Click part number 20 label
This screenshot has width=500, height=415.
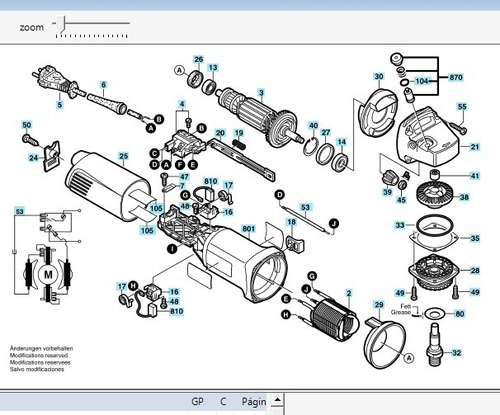pyautogui.click(x=220, y=133)
